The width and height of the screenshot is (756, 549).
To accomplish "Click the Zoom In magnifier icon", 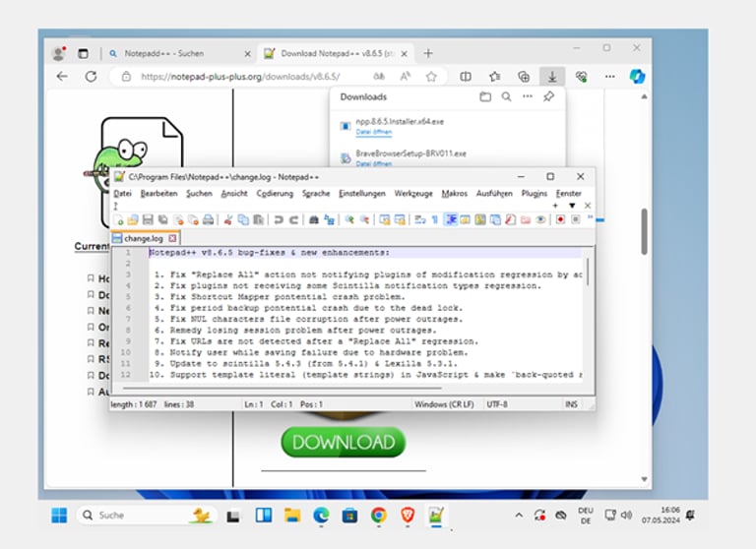I will [349, 220].
